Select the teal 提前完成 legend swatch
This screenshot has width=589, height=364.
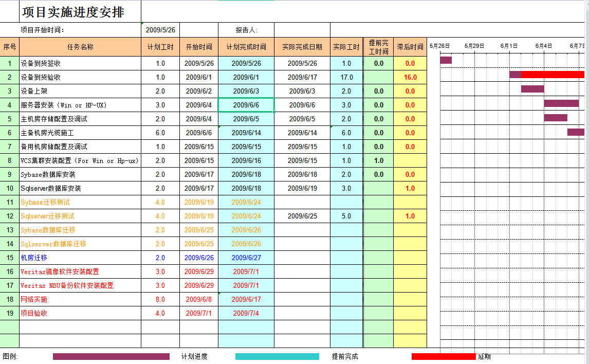277,356
